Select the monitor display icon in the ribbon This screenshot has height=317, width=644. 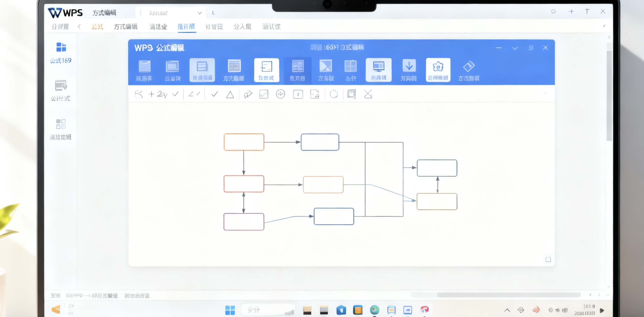(378, 67)
